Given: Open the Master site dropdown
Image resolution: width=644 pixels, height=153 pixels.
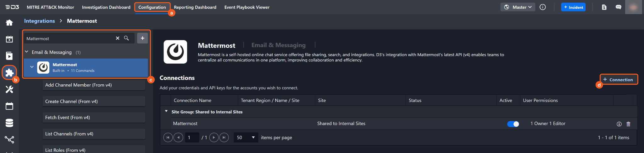Looking at the screenshot, I should pos(518,7).
